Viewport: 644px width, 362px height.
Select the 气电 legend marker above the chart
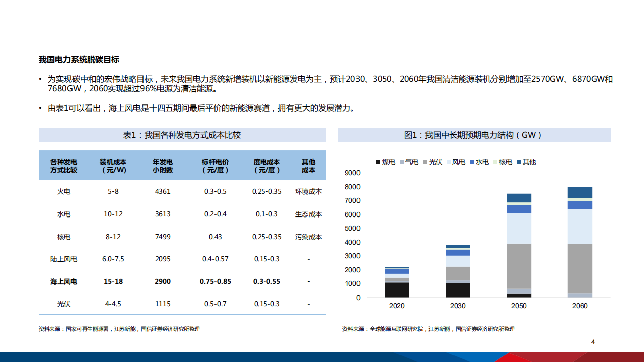point(401,162)
